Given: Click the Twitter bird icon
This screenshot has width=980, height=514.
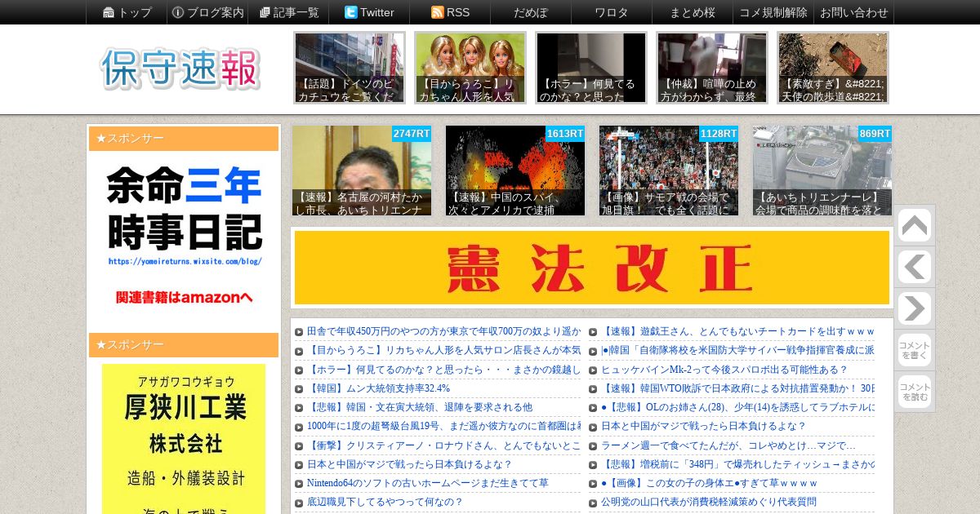Looking at the screenshot, I should (x=351, y=12).
